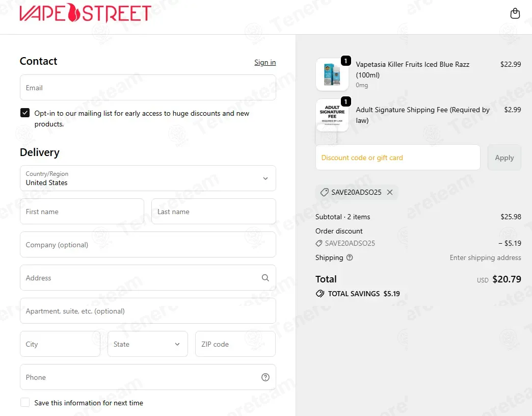Open the Country/Region dropdown
The width and height of the screenshot is (532, 416).
point(148,178)
